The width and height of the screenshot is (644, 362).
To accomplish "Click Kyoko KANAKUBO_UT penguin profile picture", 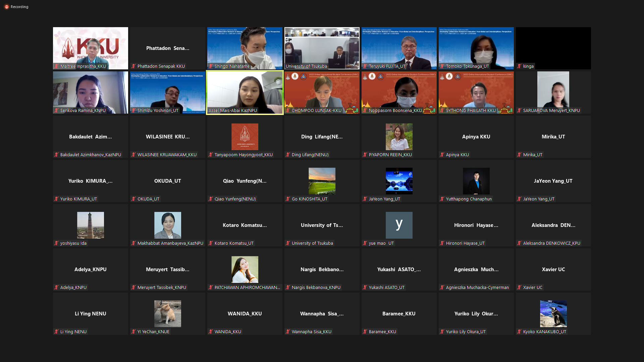I will tap(553, 314).
